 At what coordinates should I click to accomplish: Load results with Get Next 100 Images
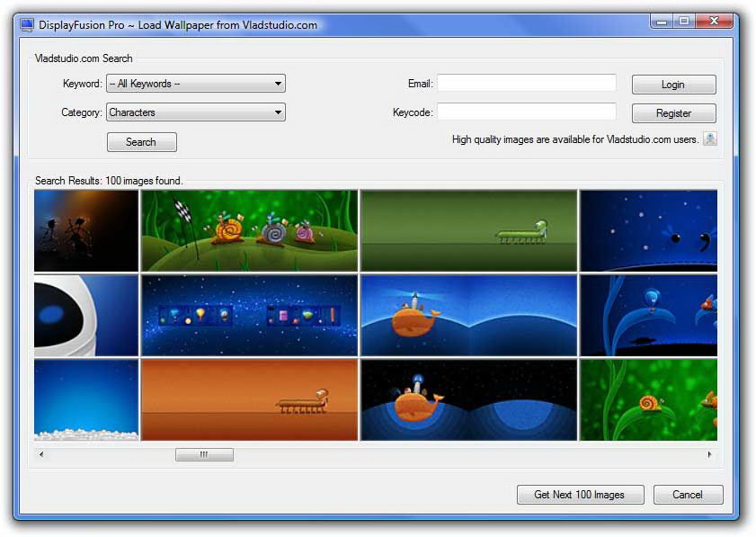tap(581, 495)
